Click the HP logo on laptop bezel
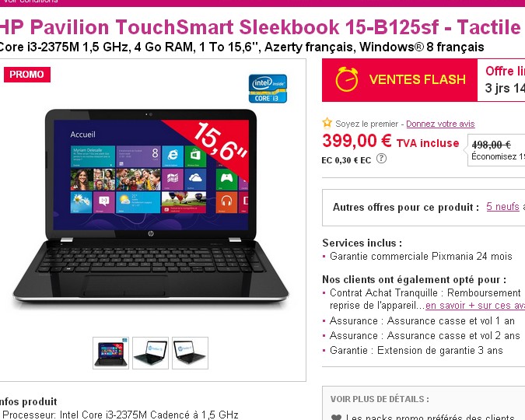This screenshot has height=420, width=525. (151, 233)
